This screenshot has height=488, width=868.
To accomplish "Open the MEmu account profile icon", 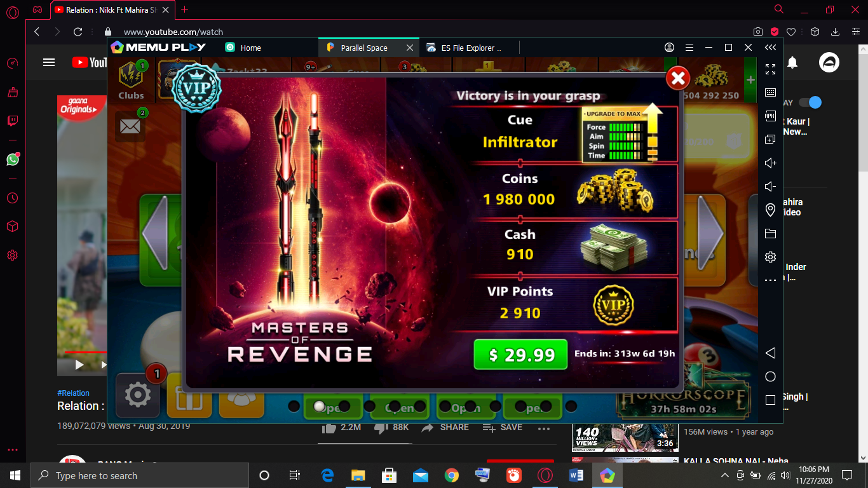I will click(x=669, y=48).
